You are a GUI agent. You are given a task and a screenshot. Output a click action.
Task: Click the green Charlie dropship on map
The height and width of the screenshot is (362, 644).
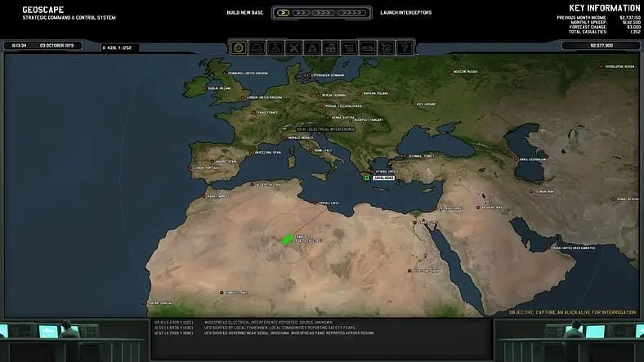(288, 239)
